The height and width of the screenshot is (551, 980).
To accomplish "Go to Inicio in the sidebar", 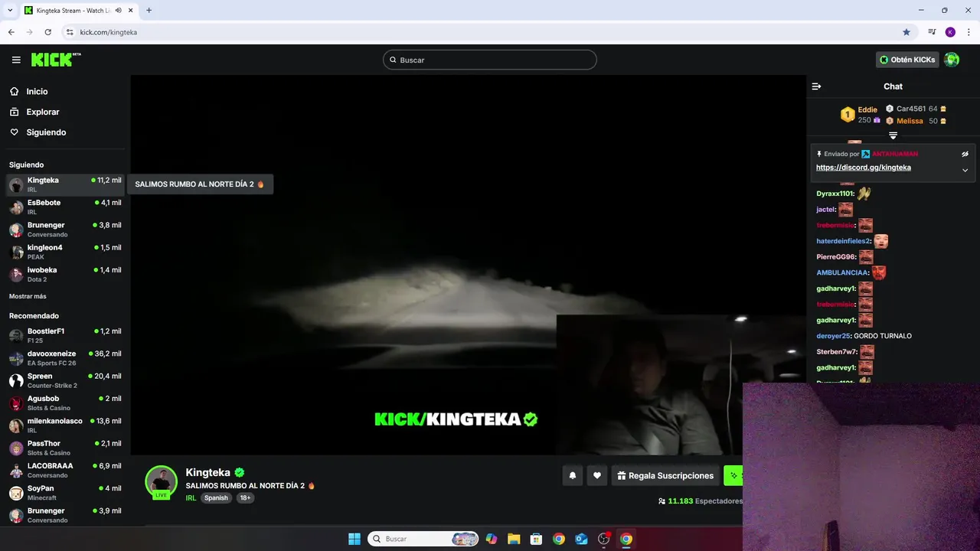I will pos(37,91).
